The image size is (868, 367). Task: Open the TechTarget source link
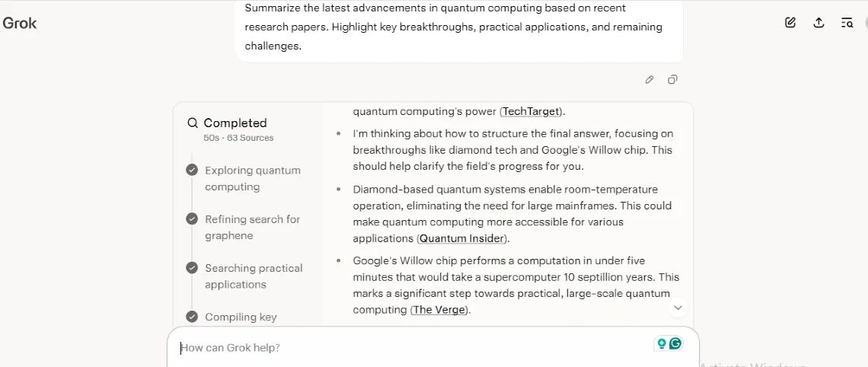click(x=531, y=111)
